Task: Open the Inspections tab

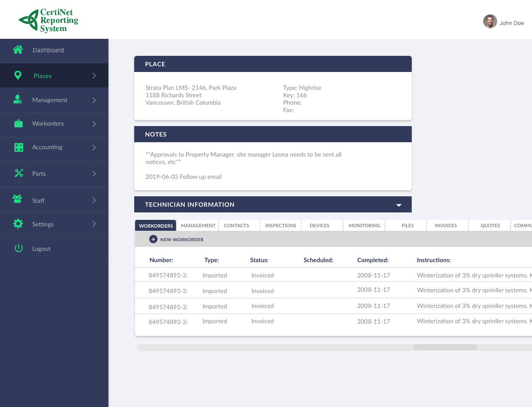Action: coord(281,225)
